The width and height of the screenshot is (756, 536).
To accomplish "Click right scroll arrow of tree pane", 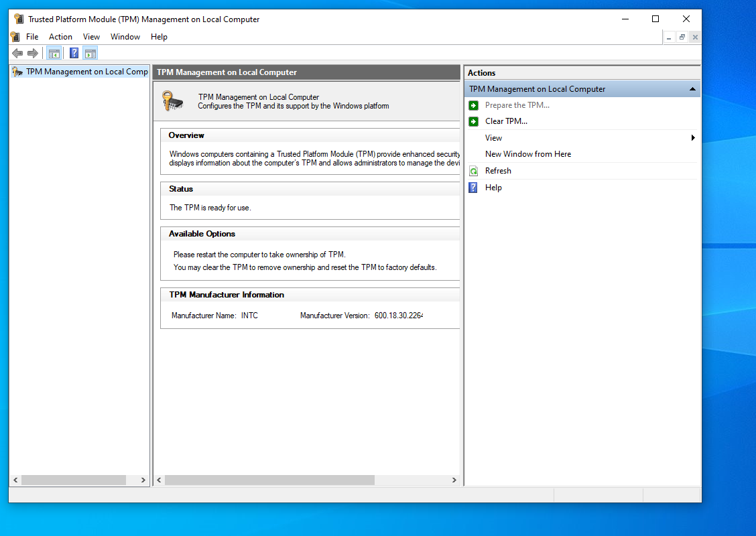I will [143, 480].
